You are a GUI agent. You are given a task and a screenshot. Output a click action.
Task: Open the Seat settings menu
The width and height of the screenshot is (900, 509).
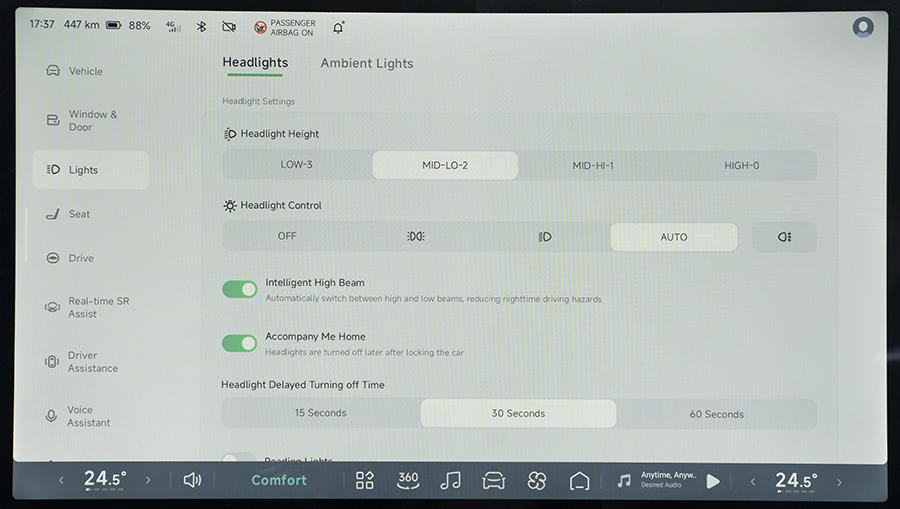[x=79, y=214]
